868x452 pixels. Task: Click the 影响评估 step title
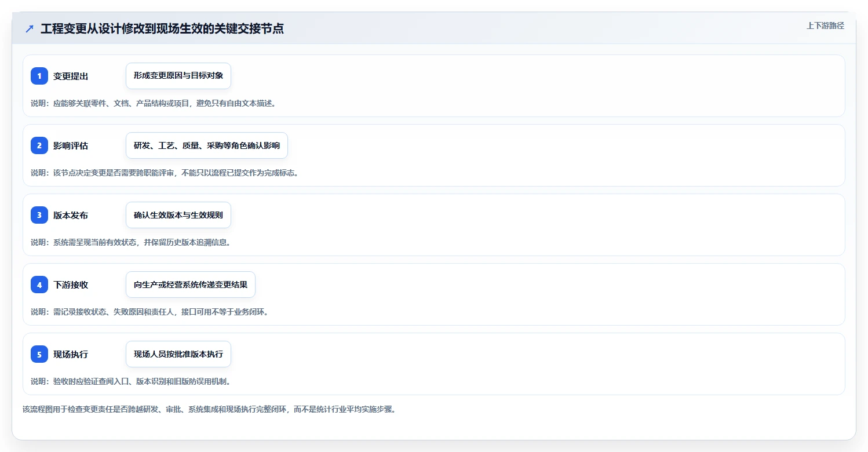[71, 145]
